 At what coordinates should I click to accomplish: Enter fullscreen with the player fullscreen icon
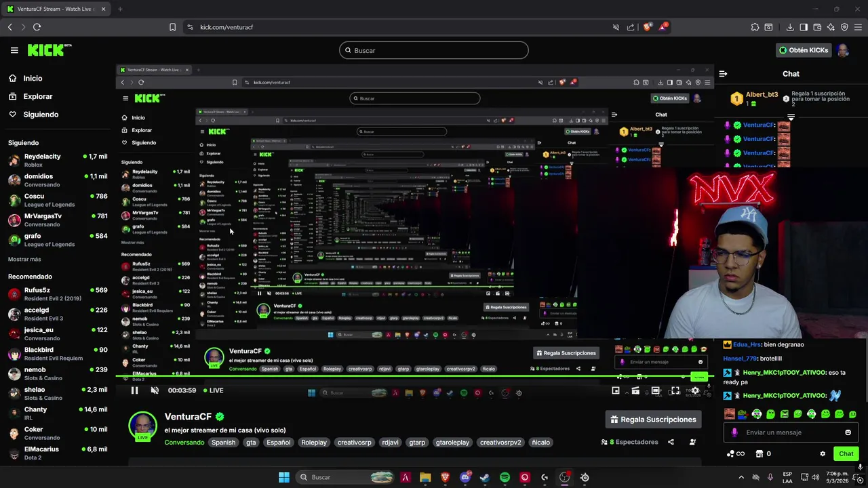[675, 391]
